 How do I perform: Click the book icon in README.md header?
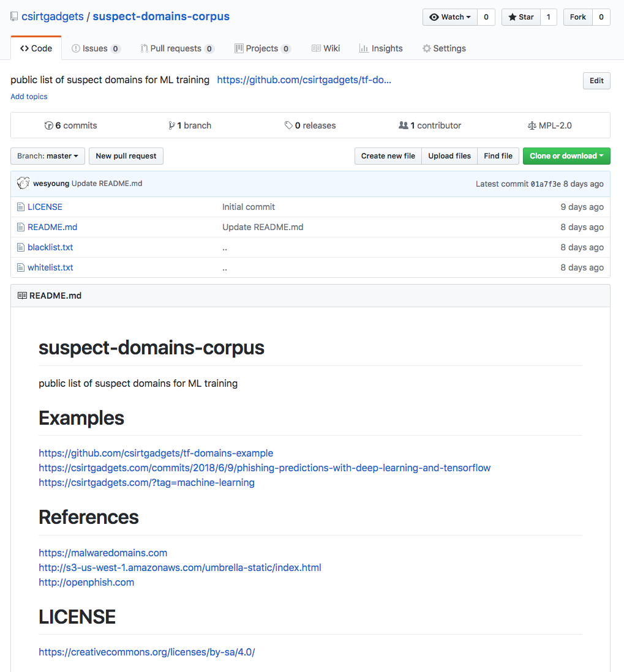pyautogui.click(x=22, y=296)
